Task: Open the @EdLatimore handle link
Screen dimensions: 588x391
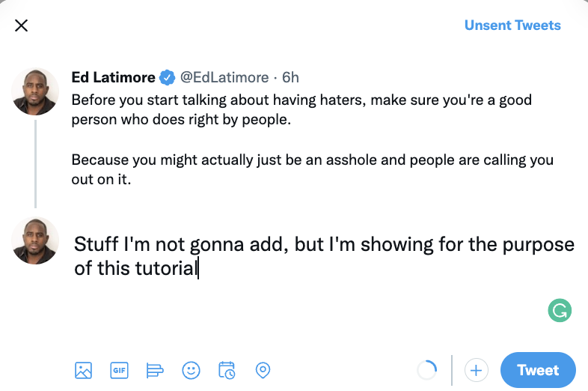Action: click(x=224, y=77)
